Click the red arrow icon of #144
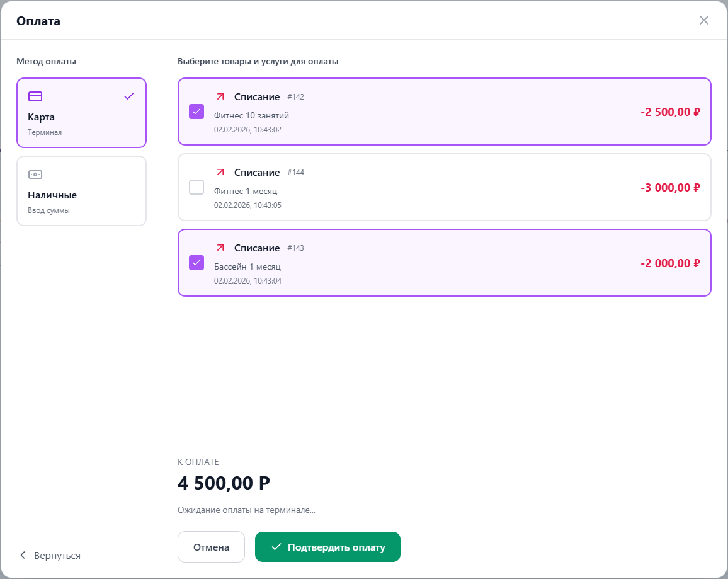Screen dimensions: 728x579 pyautogui.click(x=220, y=172)
